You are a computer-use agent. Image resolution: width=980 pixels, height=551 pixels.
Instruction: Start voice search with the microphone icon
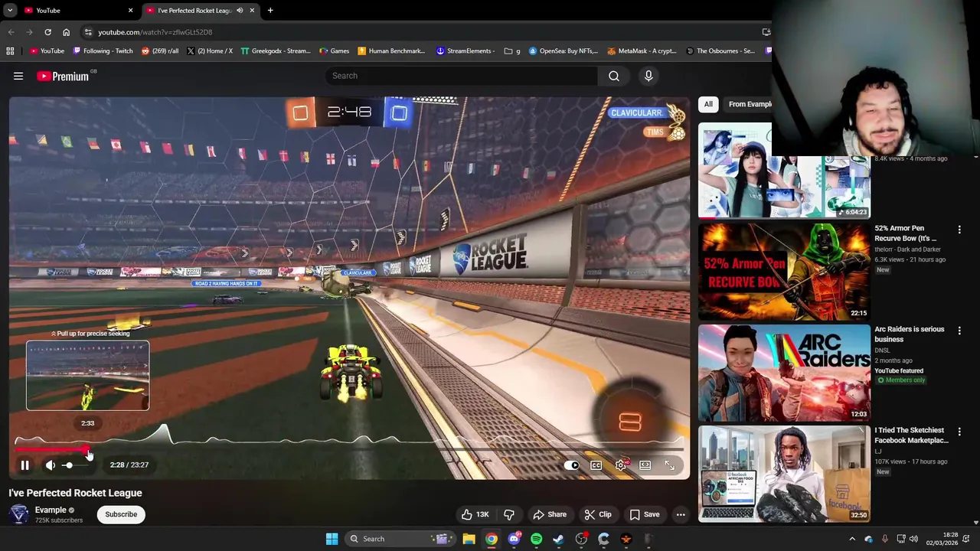click(648, 76)
